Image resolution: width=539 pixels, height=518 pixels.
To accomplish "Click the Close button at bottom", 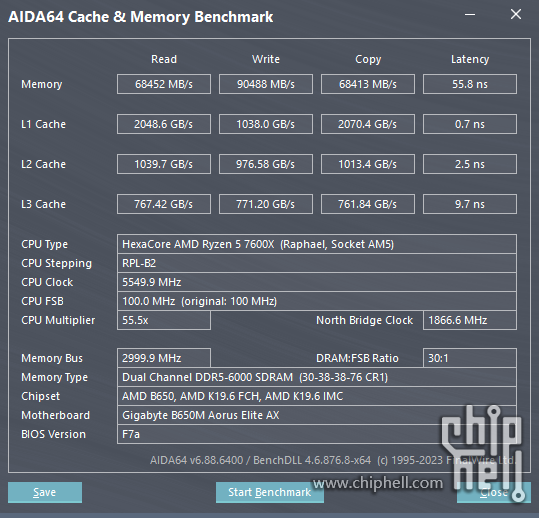I will tap(494, 492).
